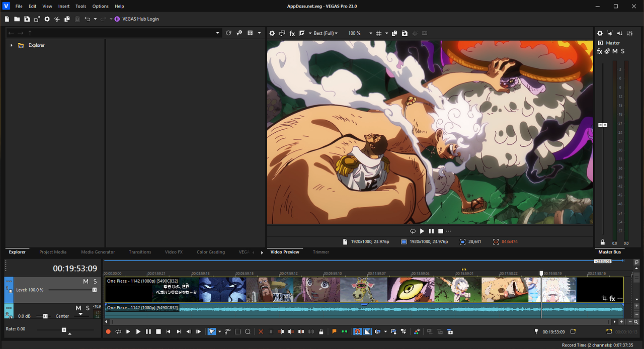Open Event FX on the video event
The image size is (644, 349).
(612, 298)
